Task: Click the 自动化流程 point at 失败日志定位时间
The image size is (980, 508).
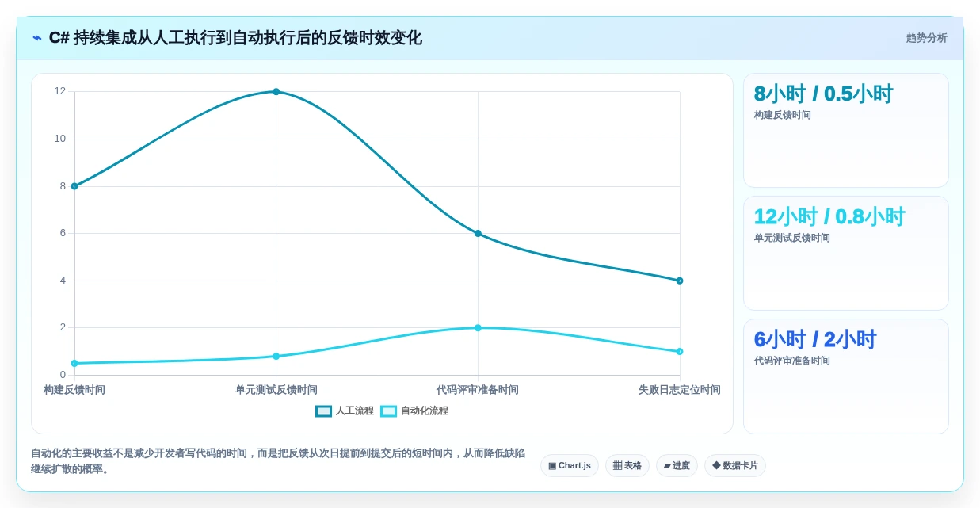Action: (680, 351)
